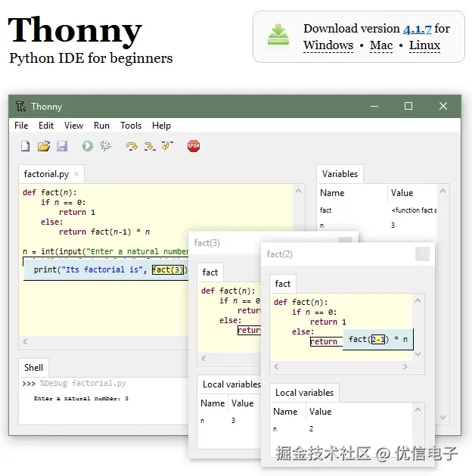
Task: Close the fact(2) frame window
Action: point(422,254)
